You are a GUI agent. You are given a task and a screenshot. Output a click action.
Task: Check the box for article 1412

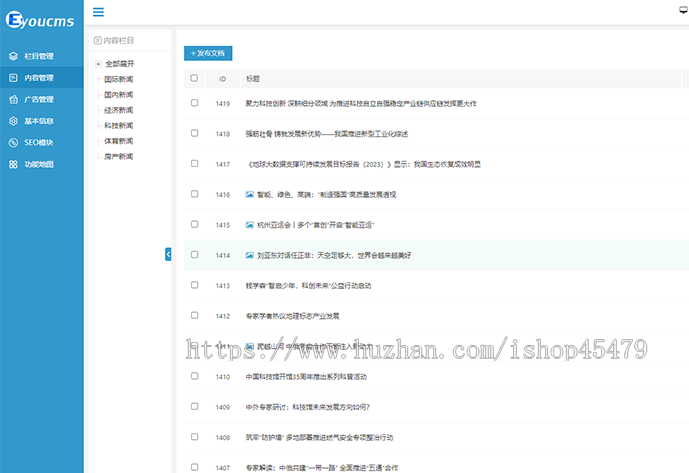point(194,315)
